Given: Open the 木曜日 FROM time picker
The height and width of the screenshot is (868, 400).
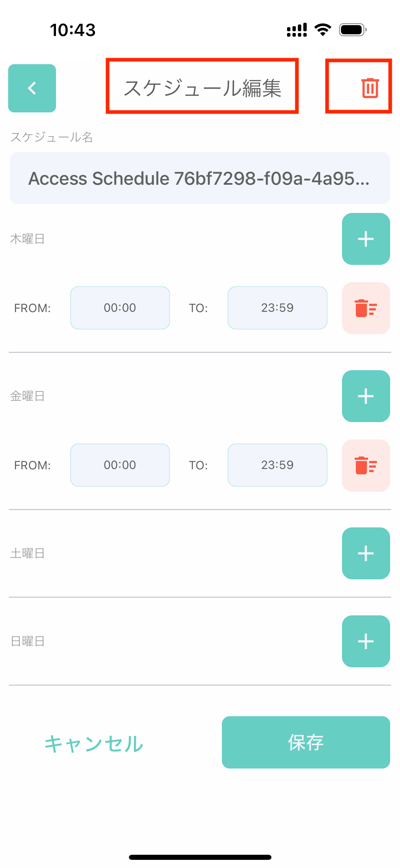Looking at the screenshot, I should pyautogui.click(x=120, y=308).
